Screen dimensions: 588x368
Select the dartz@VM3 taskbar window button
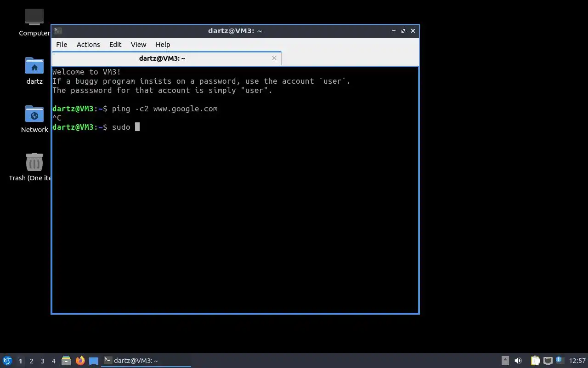pos(146,361)
